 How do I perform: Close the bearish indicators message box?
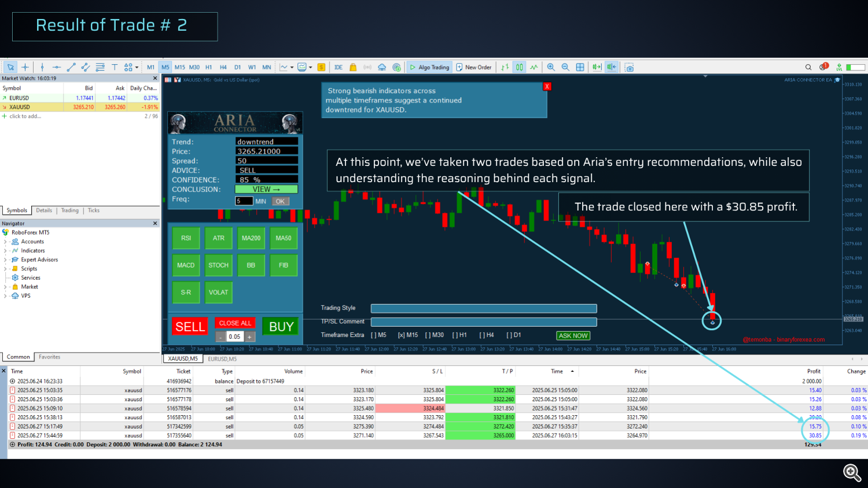click(547, 87)
